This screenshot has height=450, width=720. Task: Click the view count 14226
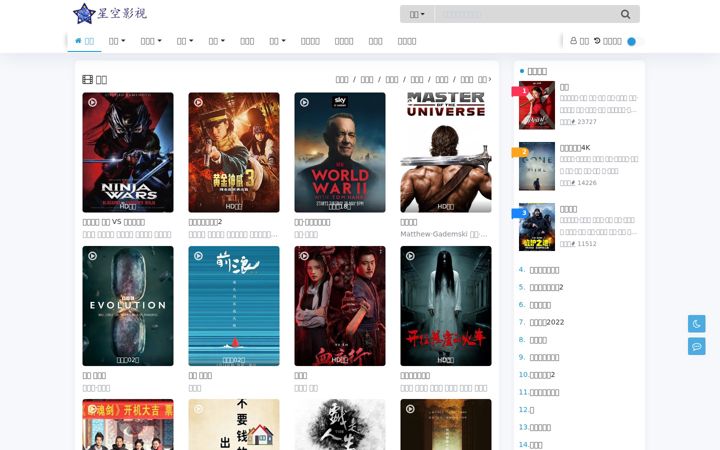pyautogui.click(x=587, y=183)
